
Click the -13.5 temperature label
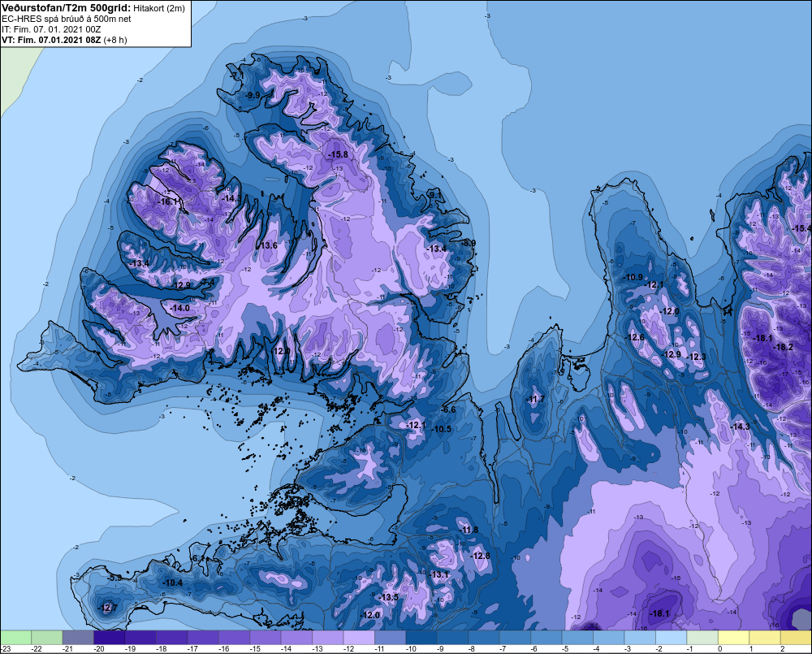(390, 597)
